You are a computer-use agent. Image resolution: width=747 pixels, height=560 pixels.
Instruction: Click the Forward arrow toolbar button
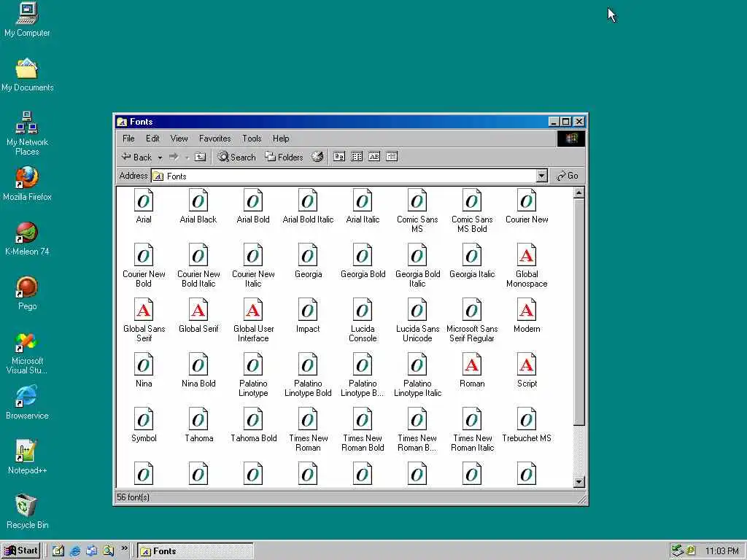click(x=174, y=157)
